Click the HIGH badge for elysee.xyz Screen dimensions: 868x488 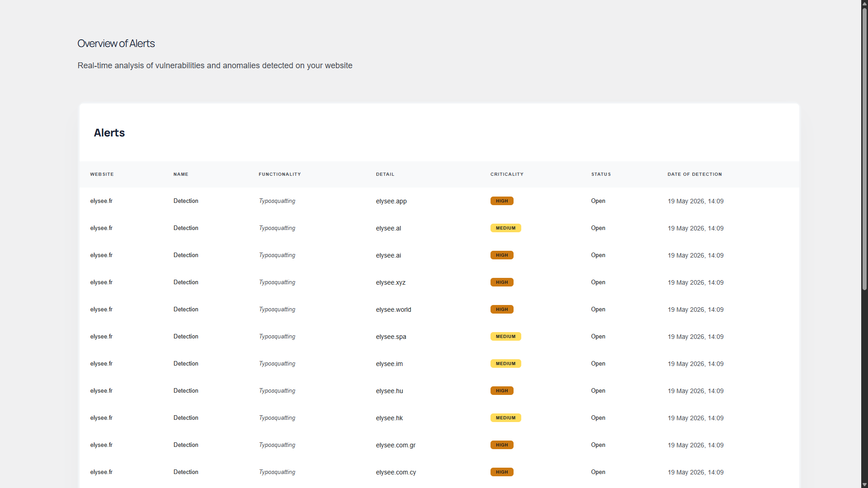502,282
